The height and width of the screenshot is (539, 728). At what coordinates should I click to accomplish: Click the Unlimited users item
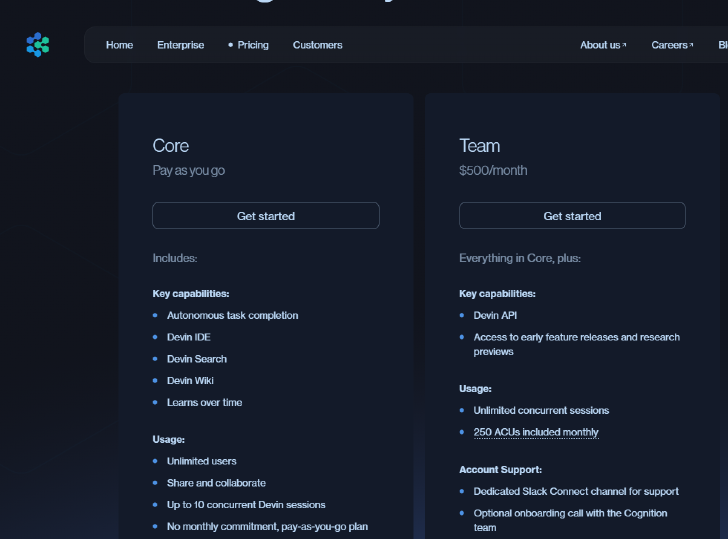202,461
